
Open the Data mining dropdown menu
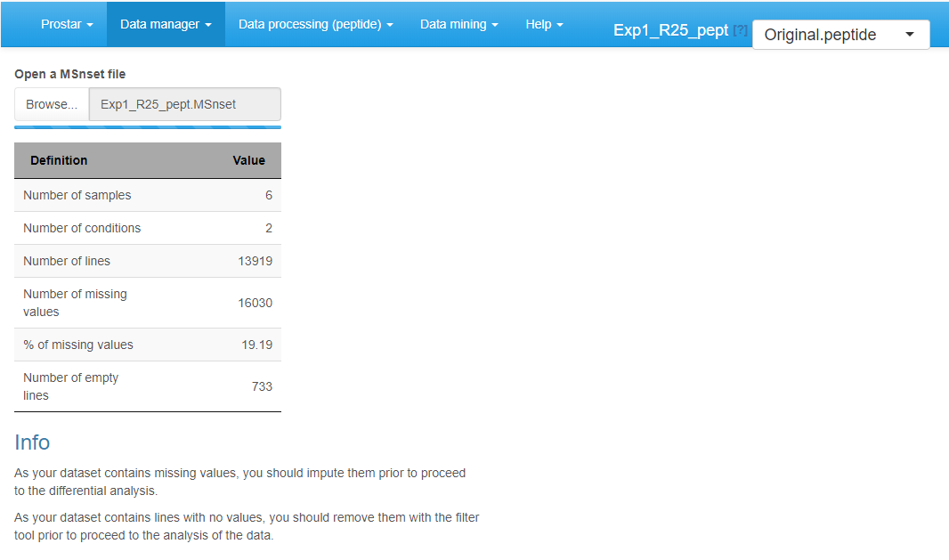coord(459,24)
